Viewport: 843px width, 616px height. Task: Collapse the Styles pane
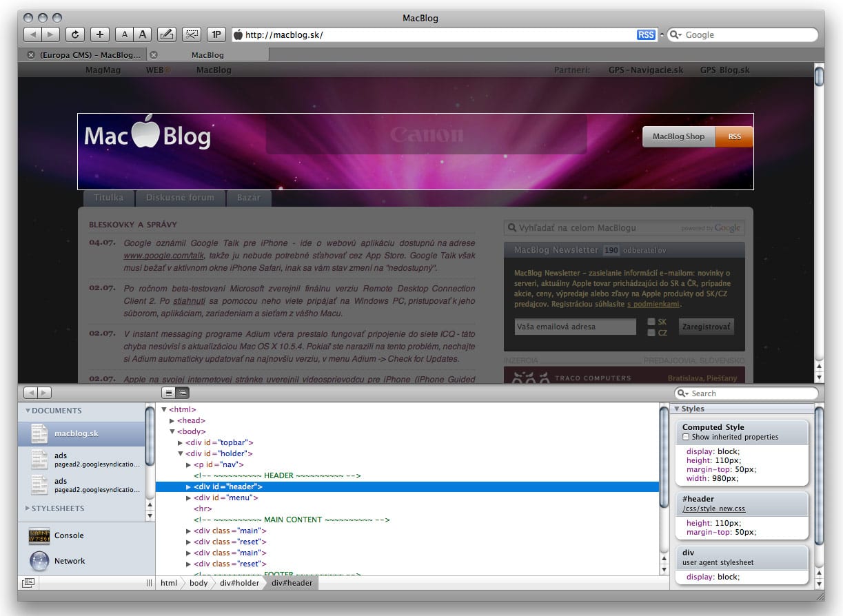(677, 409)
